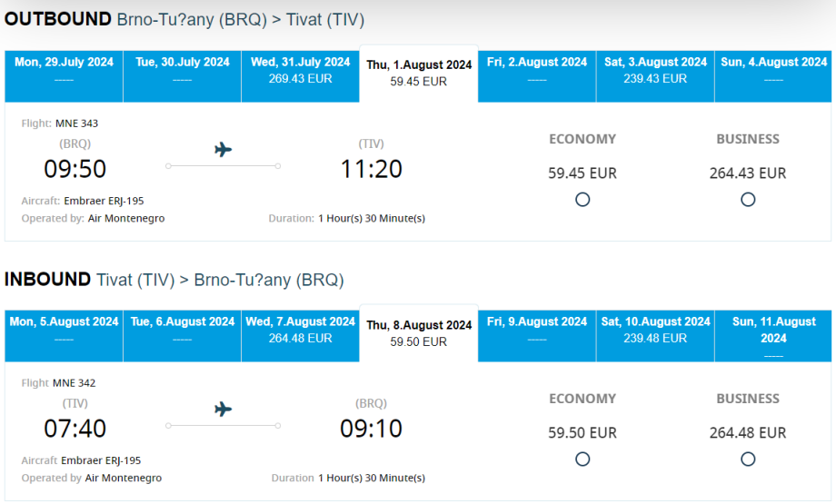Pick the Sat, 3 August 2024 outbound tab

[655, 70]
